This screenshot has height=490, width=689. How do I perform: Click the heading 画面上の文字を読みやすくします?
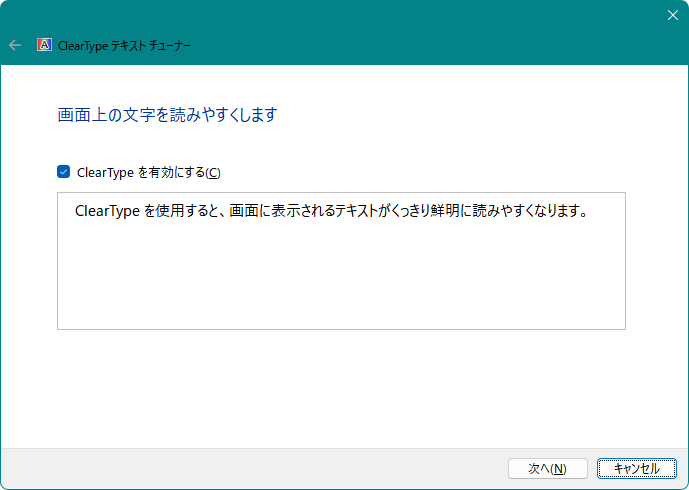click(167, 115)
